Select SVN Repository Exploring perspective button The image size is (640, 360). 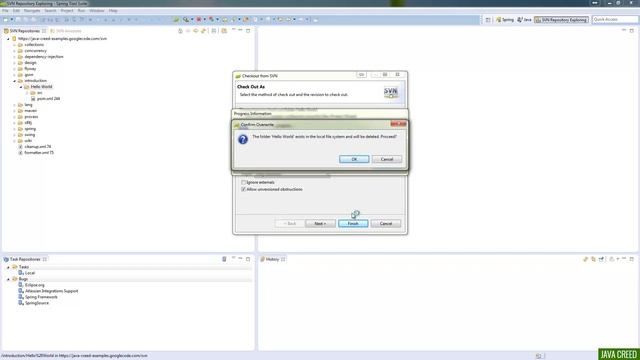[561, 20]
